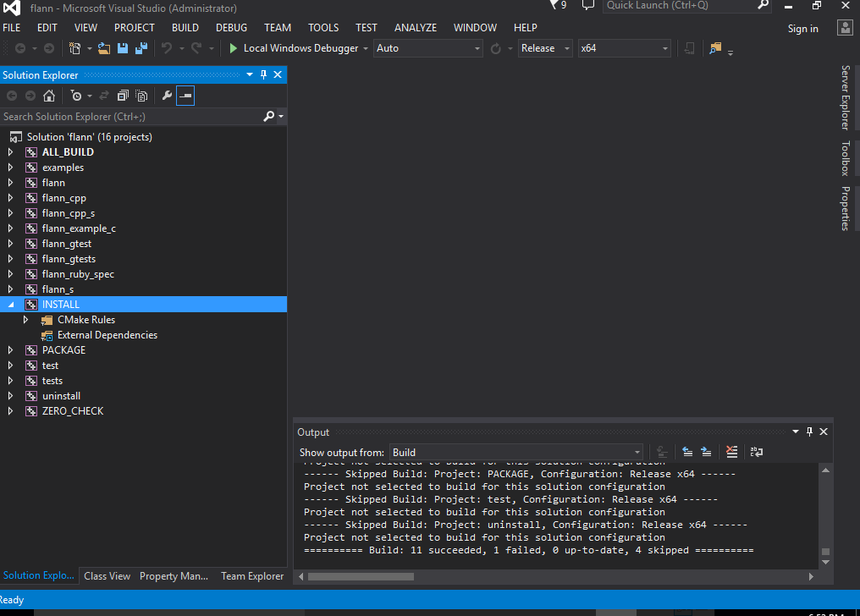
Task: Open the Server Explorer side tab
Action: coord(846,97)
